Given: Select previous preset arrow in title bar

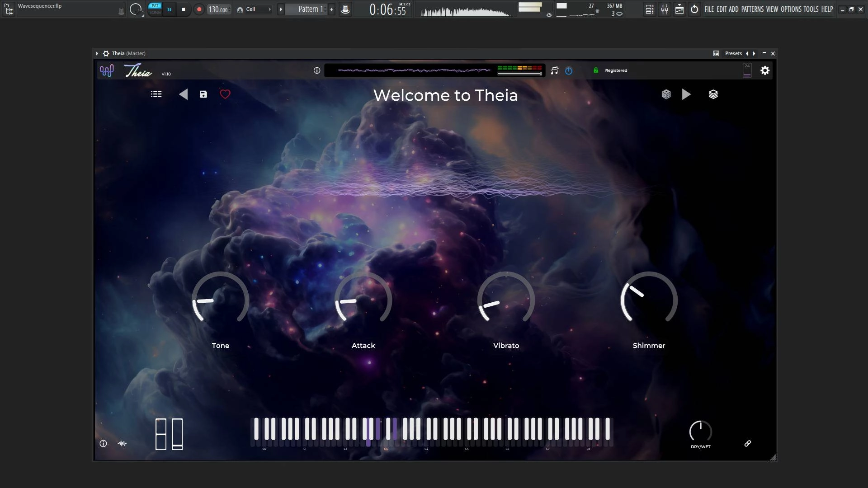Looking at the screenshot, I should (x=747, y=53).
